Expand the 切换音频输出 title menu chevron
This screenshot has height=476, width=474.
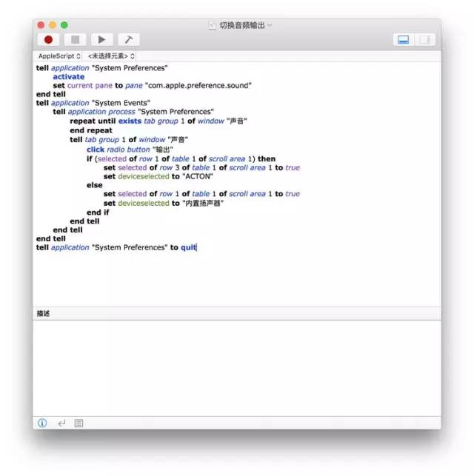pyautogui.click(x=270, y=25)
